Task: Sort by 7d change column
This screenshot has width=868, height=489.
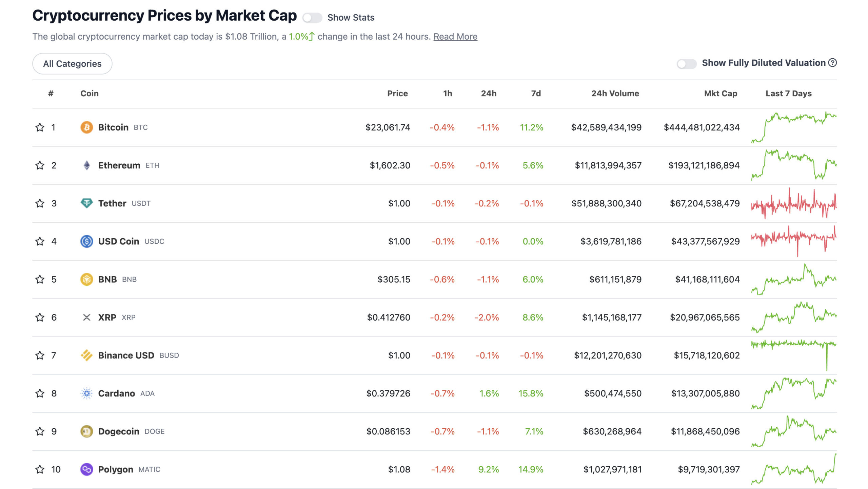Action: pyautogui.click(x=536, y=94)
